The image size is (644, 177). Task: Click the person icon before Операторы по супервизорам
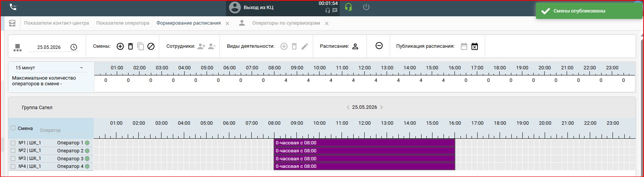[241, 23]
